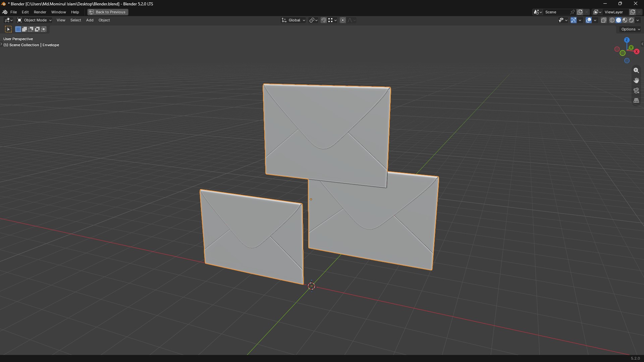
Task: Choose Set a new selection mode
Action: [x=18, y=29]
